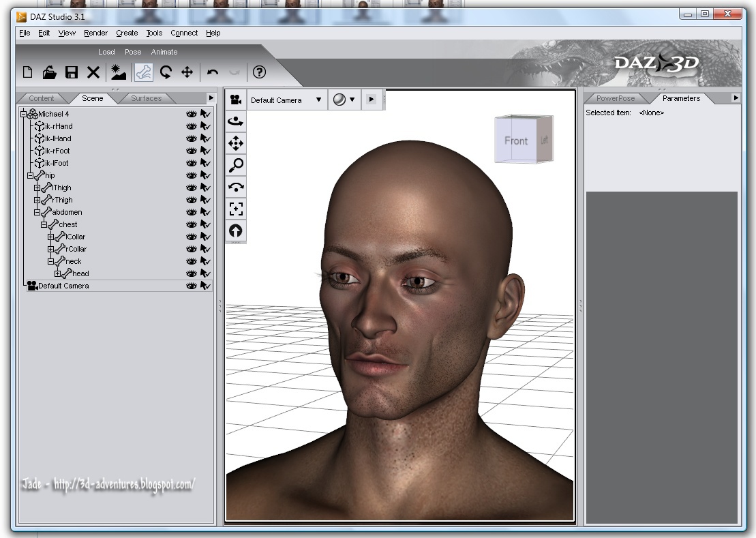
Task: Toggle visibility eye for Default Camera
Action: coord(192,286)
